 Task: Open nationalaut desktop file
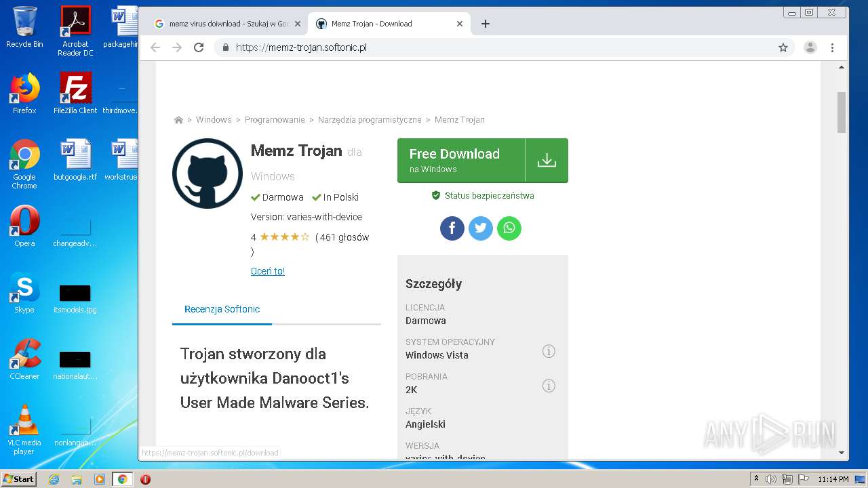[75, 365]
